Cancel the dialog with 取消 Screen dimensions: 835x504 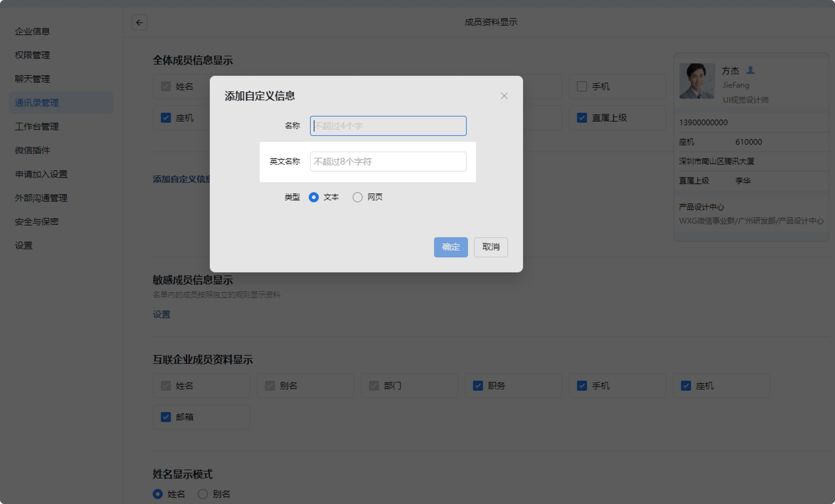(491, 247)
